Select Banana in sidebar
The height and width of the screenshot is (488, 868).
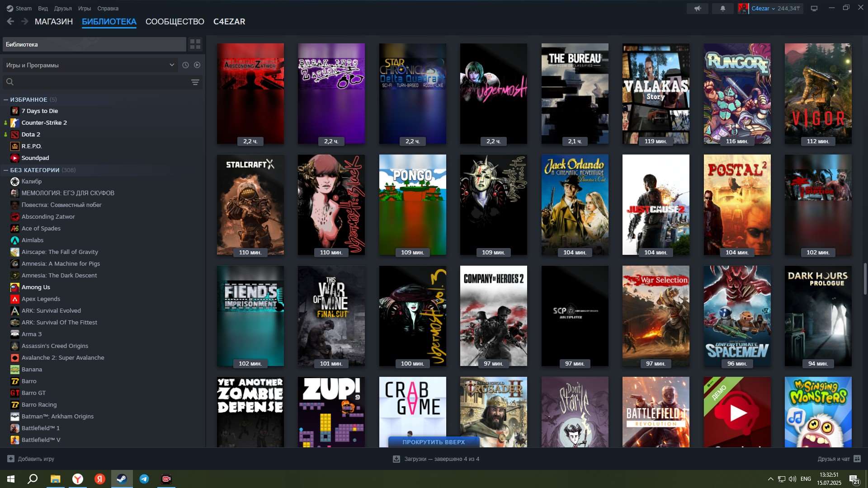(32, 369)
